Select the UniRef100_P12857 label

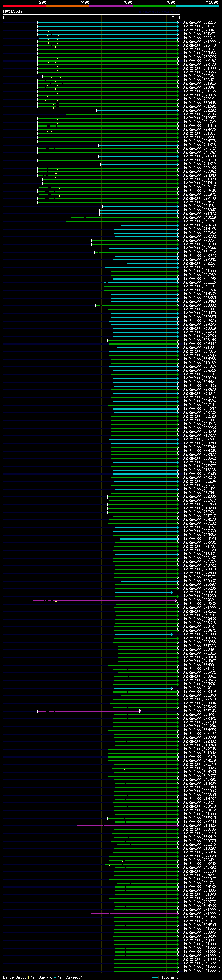[199, 118]
